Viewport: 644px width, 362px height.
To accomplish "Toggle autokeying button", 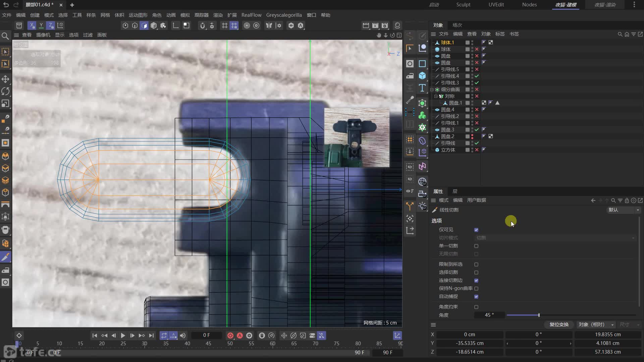I will pos(240,336).
